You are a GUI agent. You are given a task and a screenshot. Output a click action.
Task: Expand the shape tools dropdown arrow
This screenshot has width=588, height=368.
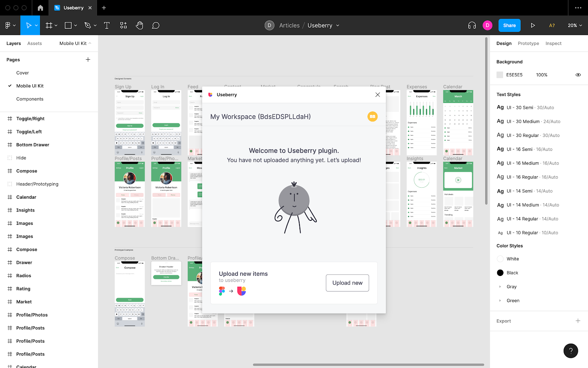pos(76,25)
